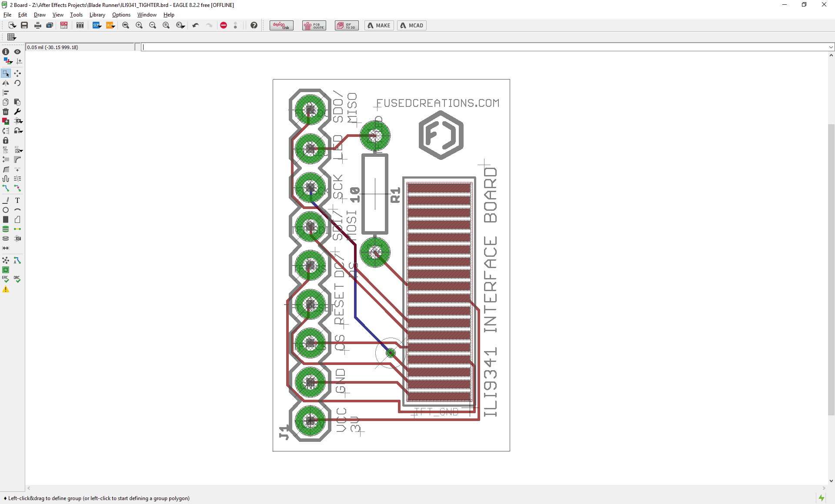
Task: Click the red Stop command icon
Action: click(x=224, y=25)
